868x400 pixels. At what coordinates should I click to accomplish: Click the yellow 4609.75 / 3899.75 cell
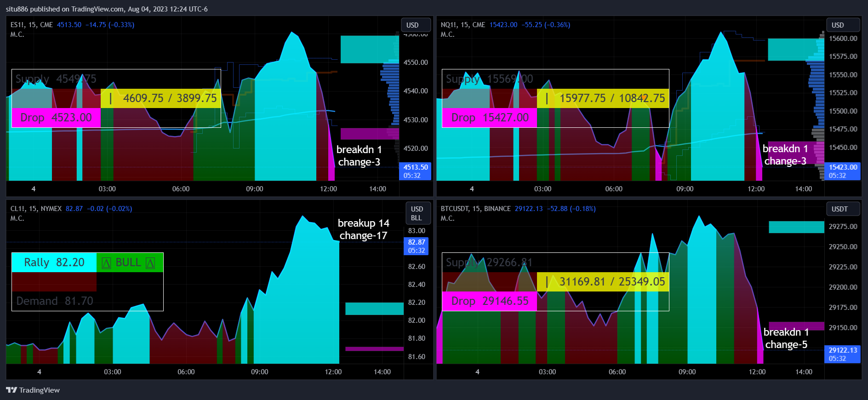coord(161,98)
